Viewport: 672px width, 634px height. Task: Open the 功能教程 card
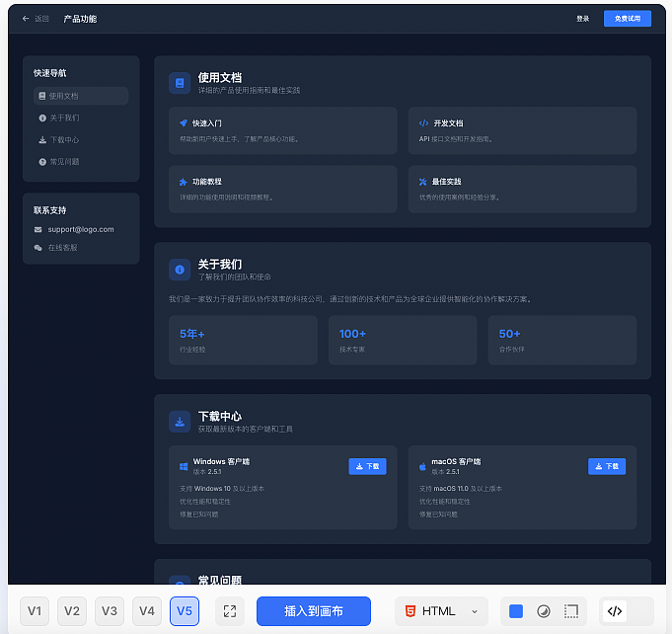(x=283, y=189)
